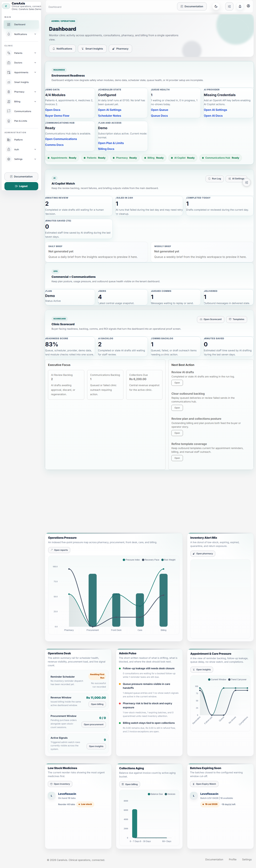Open the Scheduler Notes link
The width and height of the screenshot is (256, 868).
[110, 116]
